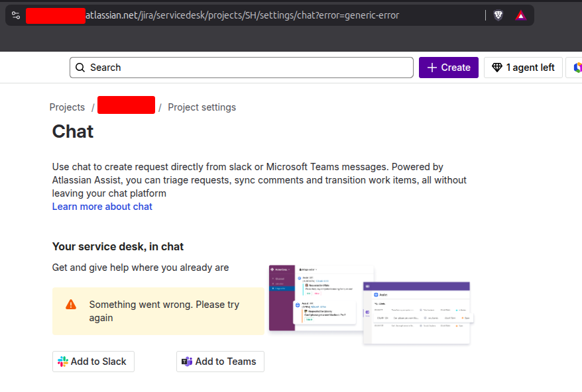This screenshot has width=582, height=392.
Task: Click Add to Slack button
Action: coord(93,362)
